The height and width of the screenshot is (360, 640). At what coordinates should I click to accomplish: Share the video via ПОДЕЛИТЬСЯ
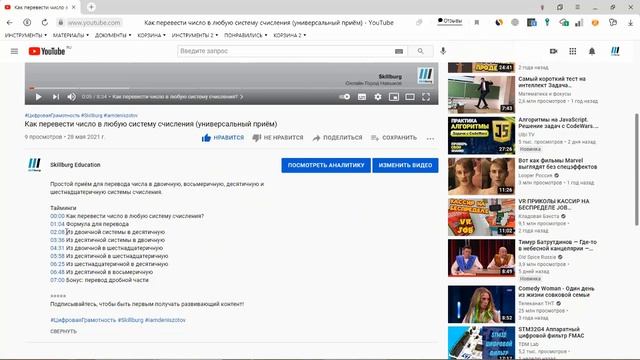click(338, 138)
